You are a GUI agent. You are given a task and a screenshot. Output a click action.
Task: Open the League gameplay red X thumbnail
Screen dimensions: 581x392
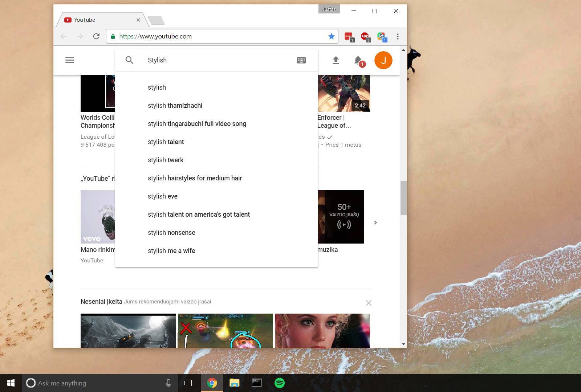click(x=225, y=331)
